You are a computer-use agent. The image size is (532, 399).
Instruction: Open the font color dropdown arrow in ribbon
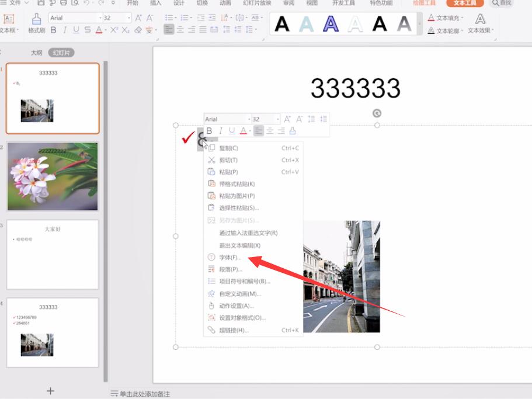tap(106, 30)
